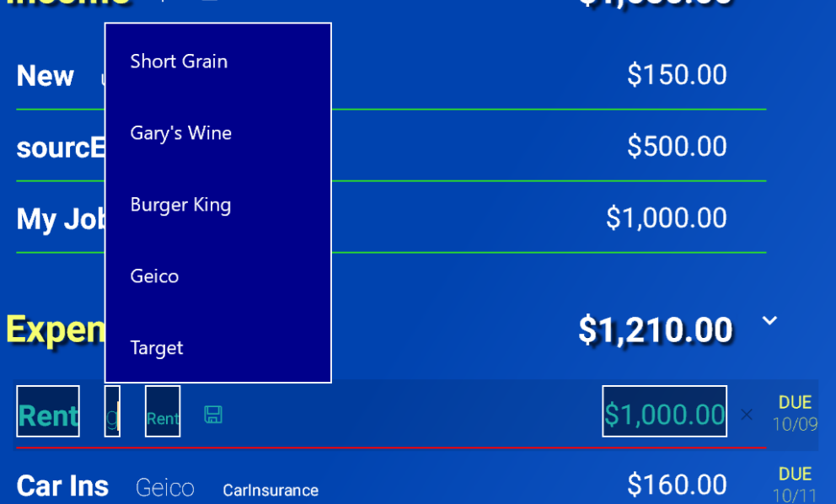
Task: Open the New income entry
Action: tap(46, 76)
